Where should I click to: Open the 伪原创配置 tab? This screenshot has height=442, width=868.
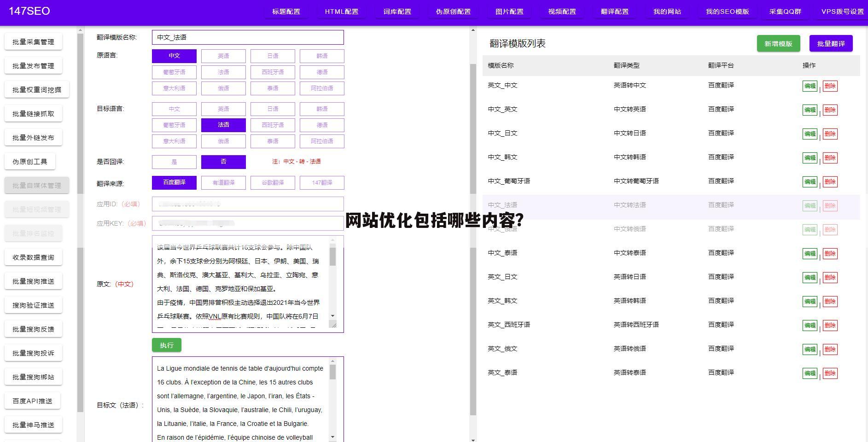453,12
